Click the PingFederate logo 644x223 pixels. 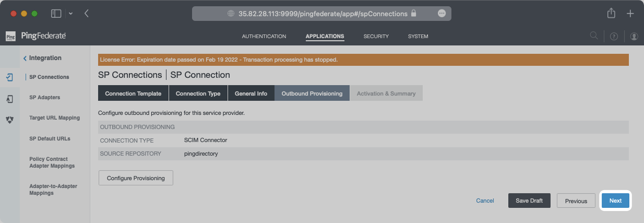[x=35, y=36]
